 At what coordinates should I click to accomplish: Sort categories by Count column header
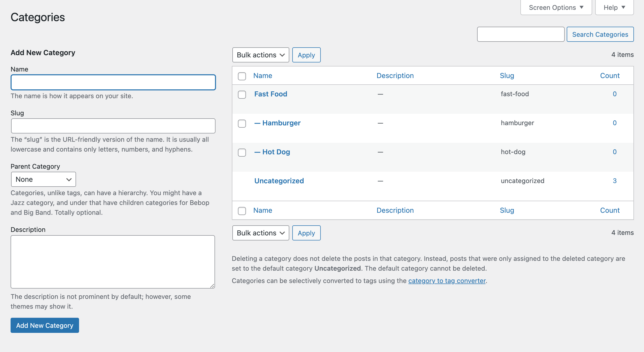tap(610, 76)
